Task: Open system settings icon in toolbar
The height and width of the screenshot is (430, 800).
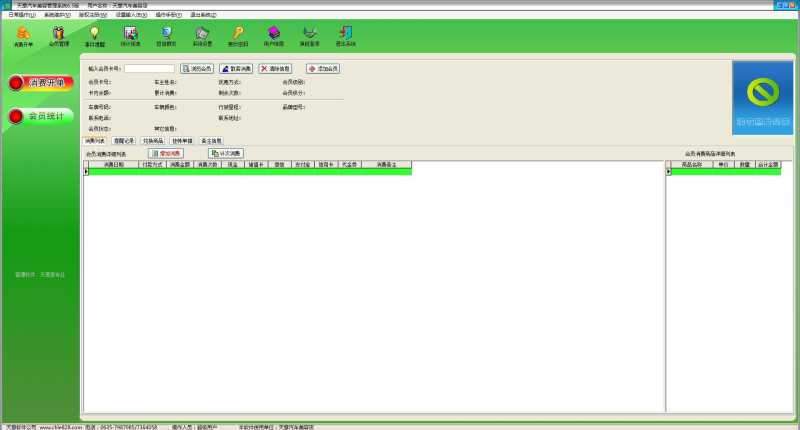Action: coord(201,36)
